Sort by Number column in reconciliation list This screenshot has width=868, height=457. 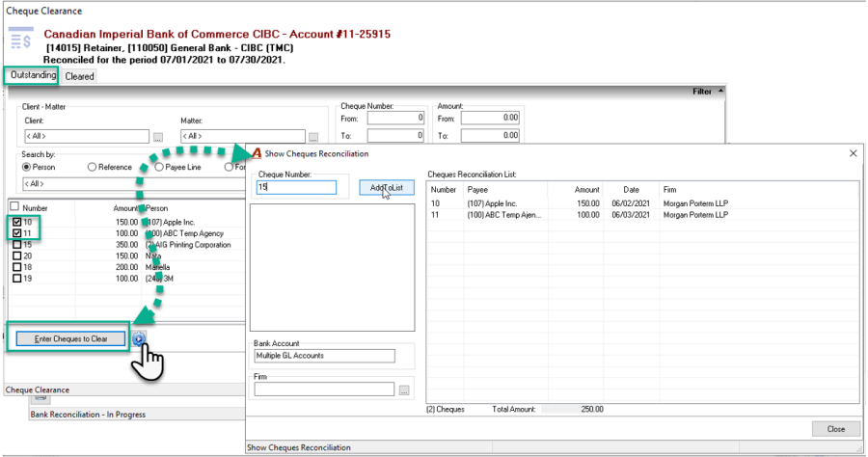click(445, 189)
